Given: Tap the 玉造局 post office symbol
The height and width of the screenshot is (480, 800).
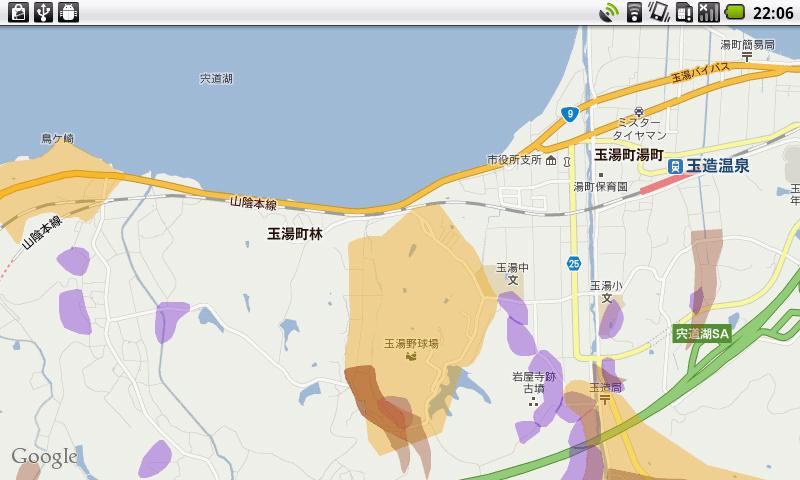Looking at the screenshot, I should click(605, 400).
